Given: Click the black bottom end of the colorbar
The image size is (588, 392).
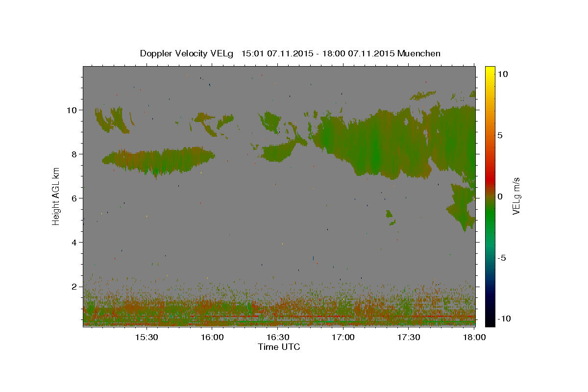Looking at the screenshot, I should click(490, 321).
